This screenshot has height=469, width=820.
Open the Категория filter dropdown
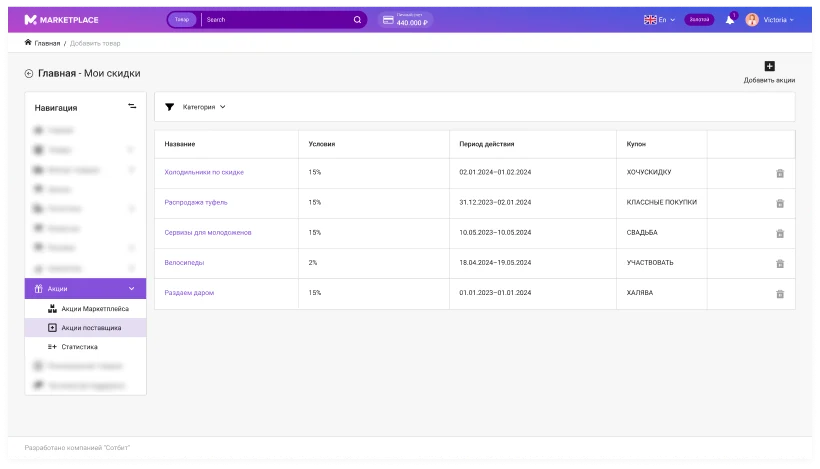(x=203, y=107)
